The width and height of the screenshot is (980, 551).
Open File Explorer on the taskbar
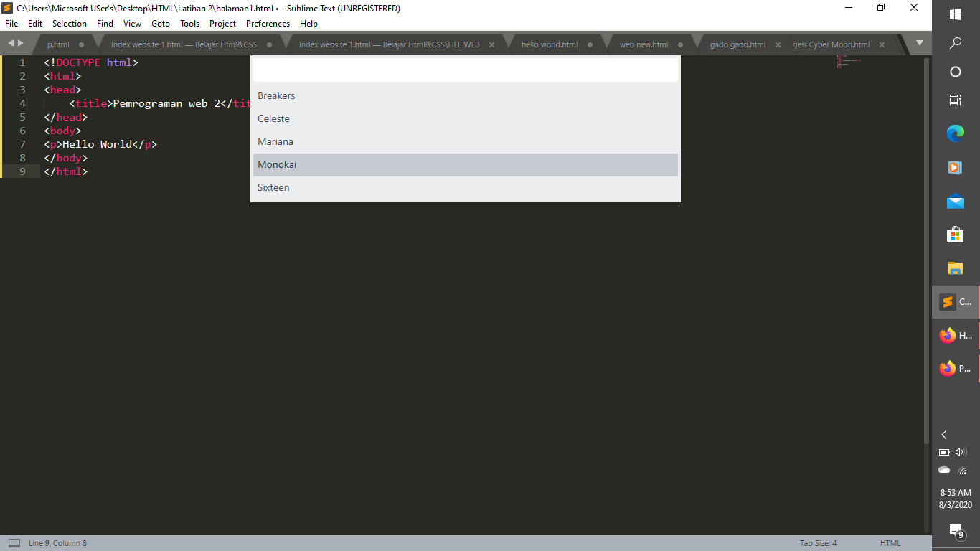956,268
